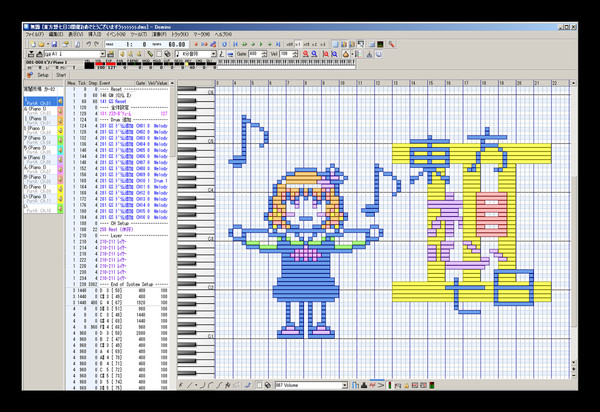Image resolution: width=600 pixels, height=412 pixels.
Task: Set playback speed to x1
Action: pyautogui.click(x=298, y=44)
